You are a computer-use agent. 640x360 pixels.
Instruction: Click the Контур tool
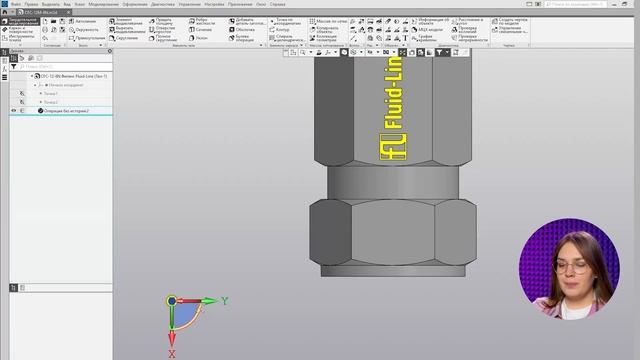click(280, 30)
